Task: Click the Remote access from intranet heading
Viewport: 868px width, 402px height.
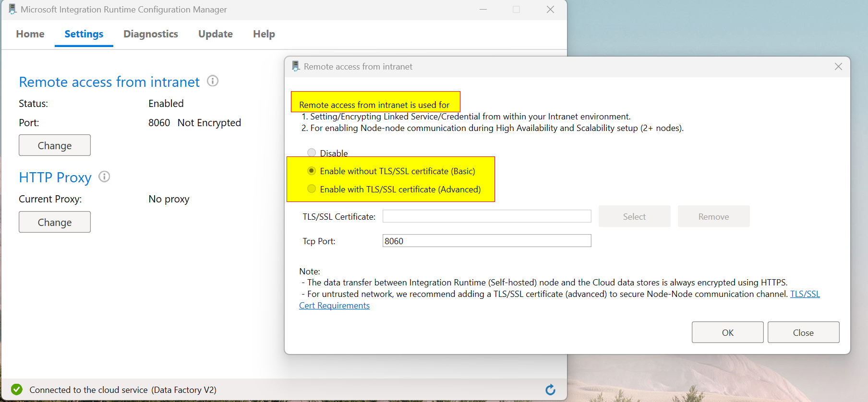Action: click(x=109, y=82)
